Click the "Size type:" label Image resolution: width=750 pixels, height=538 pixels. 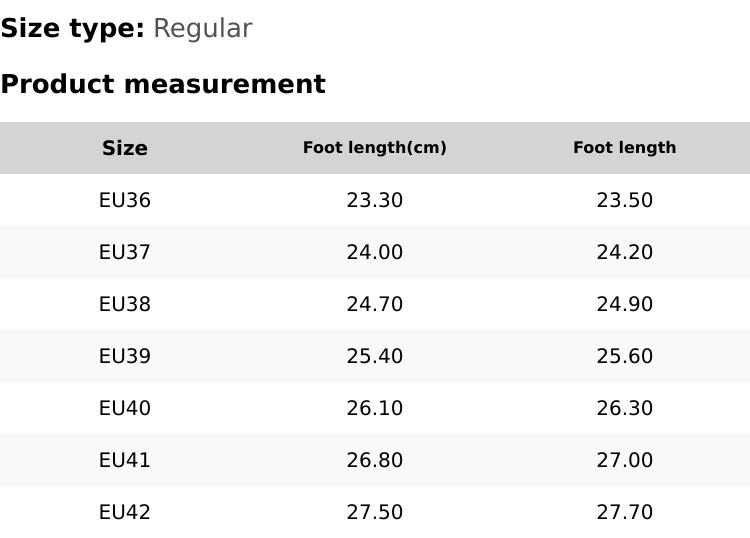[72, 29]
